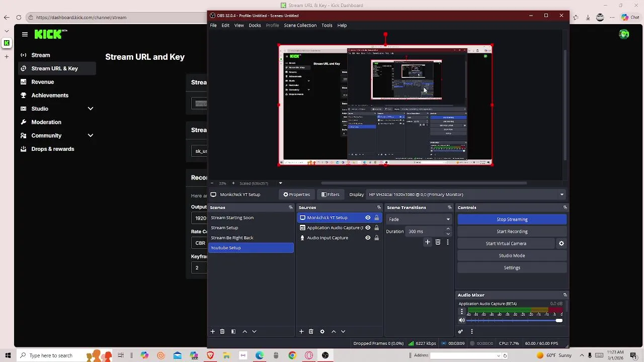Toggle lock on Audio Input Capture source
This screenshot has width=644, height=362.
click(x=376, y=238)
